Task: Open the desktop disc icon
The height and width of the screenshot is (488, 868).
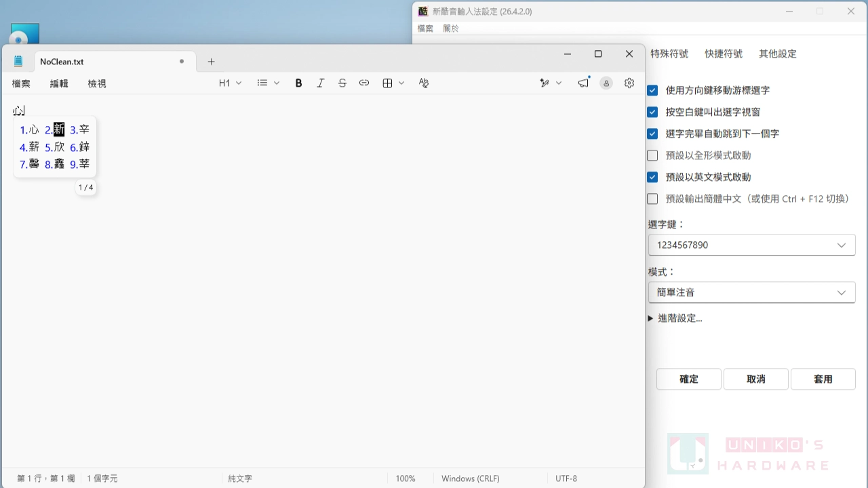Action: tap(24, 34)
